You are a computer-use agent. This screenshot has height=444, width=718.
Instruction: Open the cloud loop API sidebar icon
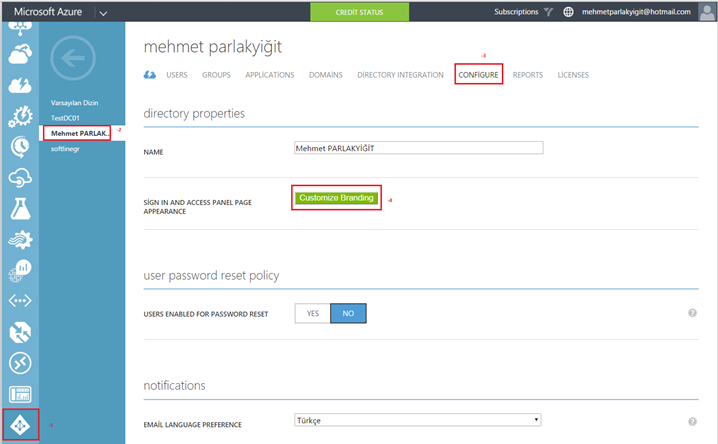click(20, 178)
